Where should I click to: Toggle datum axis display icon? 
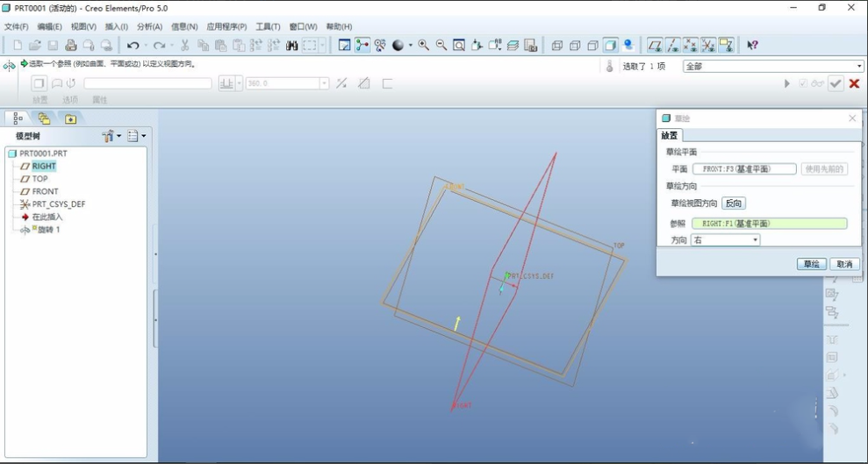click(672, 46)
